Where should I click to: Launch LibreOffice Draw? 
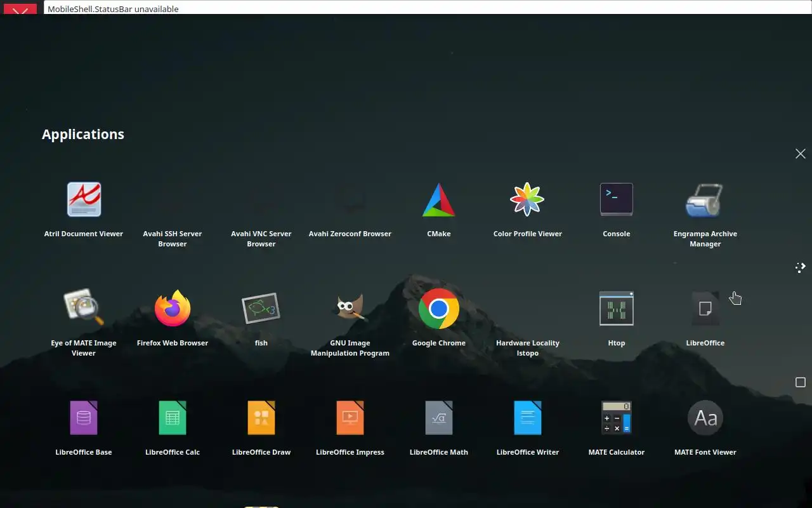click(261, 418)
